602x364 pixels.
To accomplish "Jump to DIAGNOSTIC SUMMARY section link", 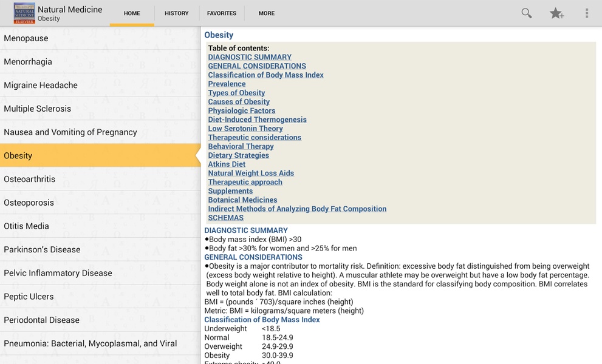I will (x=250, y=57).
